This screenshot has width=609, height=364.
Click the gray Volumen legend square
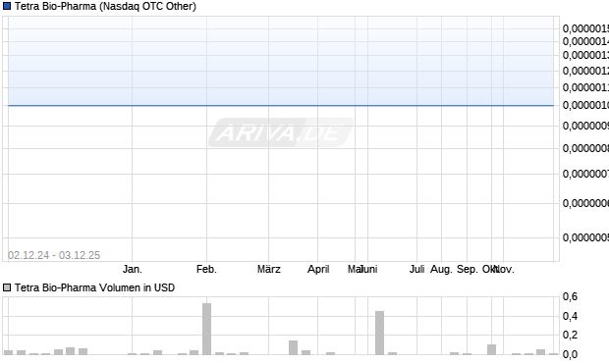[x=7, y=287]
